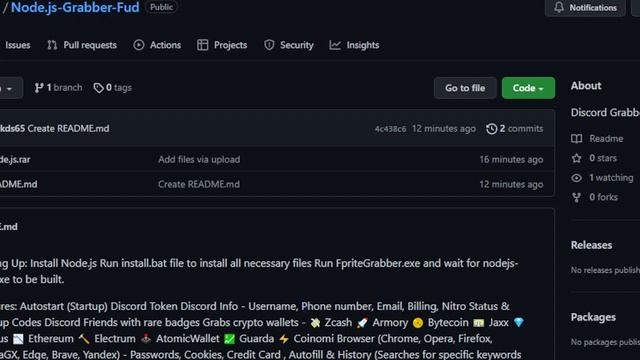
Task: Open Create README.md commit in file list
Action: pyautogui.click(x=199, y=184)
